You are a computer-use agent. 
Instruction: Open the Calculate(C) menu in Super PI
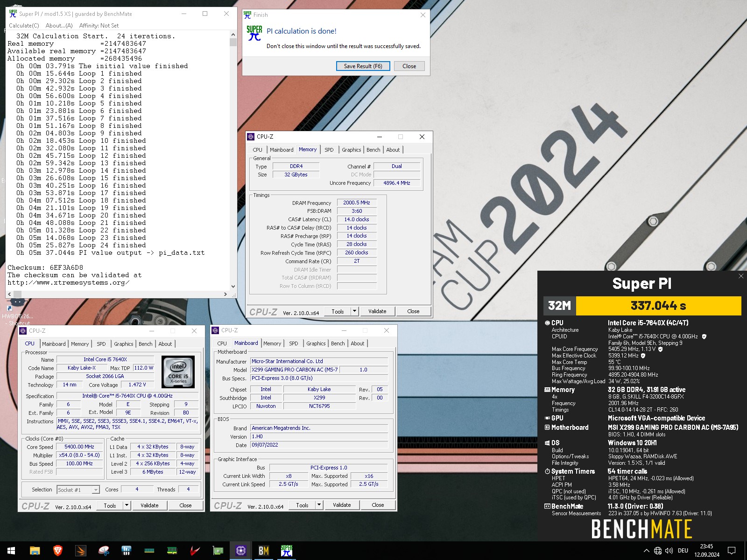coord(24,26)
